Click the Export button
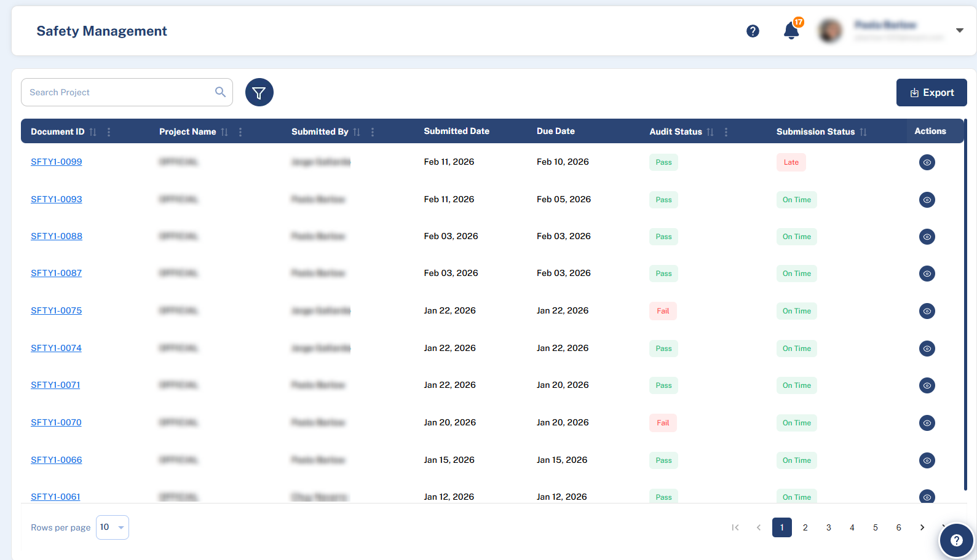Image resolution: width=977 pixels, height=560 pixels. pos(931,92)
